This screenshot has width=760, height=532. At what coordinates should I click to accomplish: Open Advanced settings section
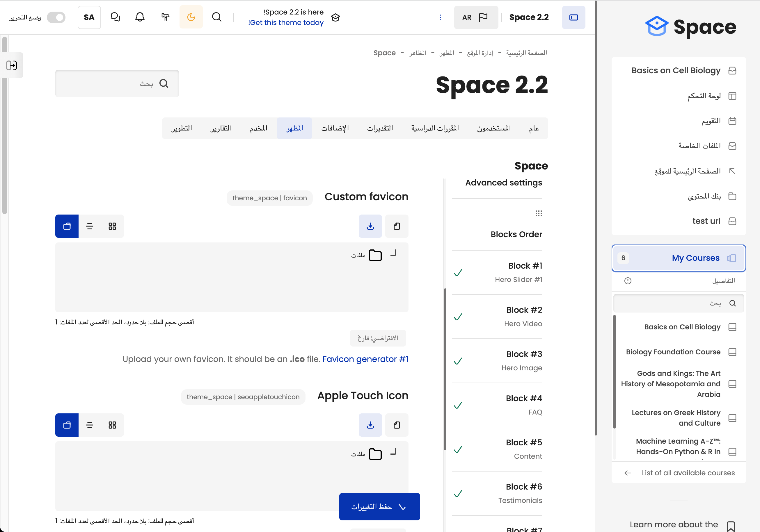click(x=503, y=183)
